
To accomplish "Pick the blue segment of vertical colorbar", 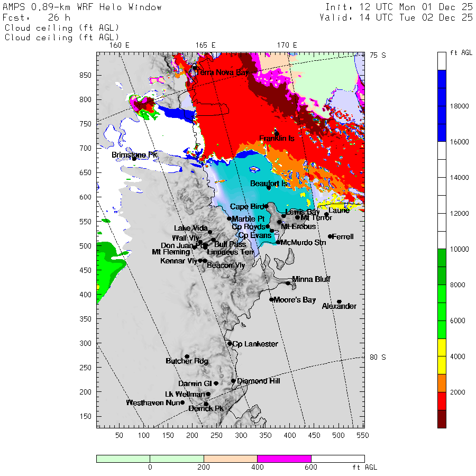I will point(442,106).
